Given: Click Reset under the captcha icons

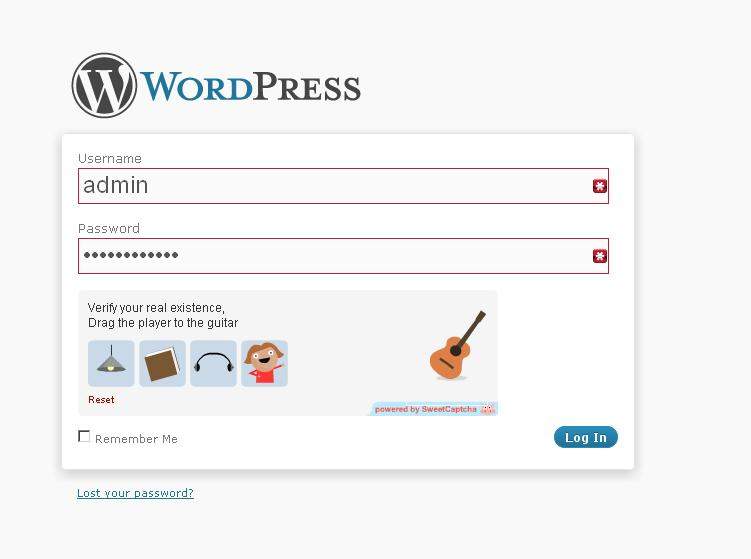Looking at the screenshot, I should [101, 399].
